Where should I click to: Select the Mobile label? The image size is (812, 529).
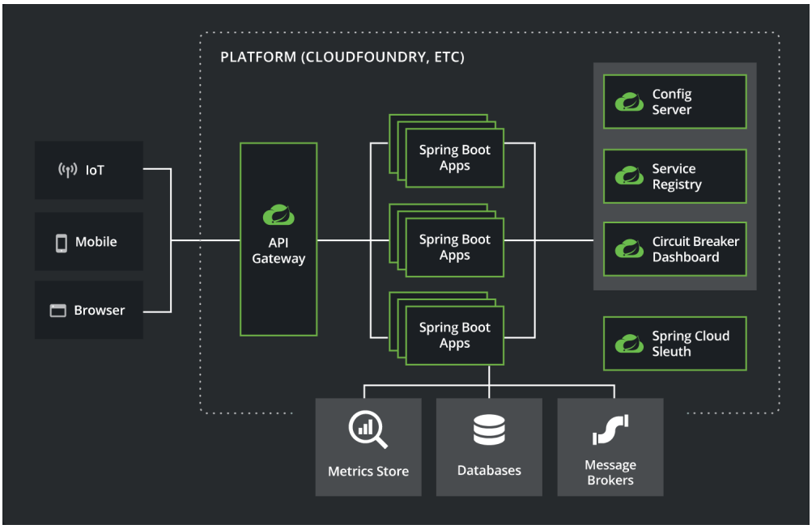96,242
